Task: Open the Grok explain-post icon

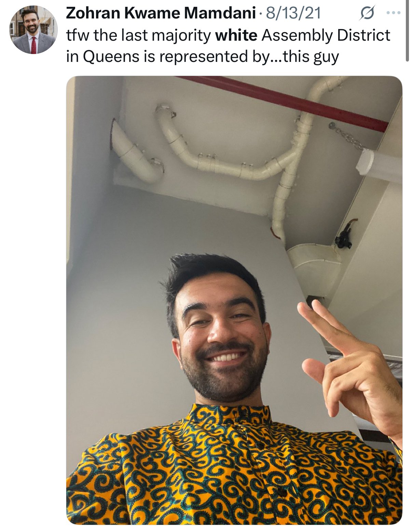Action: tap(367, 13)
